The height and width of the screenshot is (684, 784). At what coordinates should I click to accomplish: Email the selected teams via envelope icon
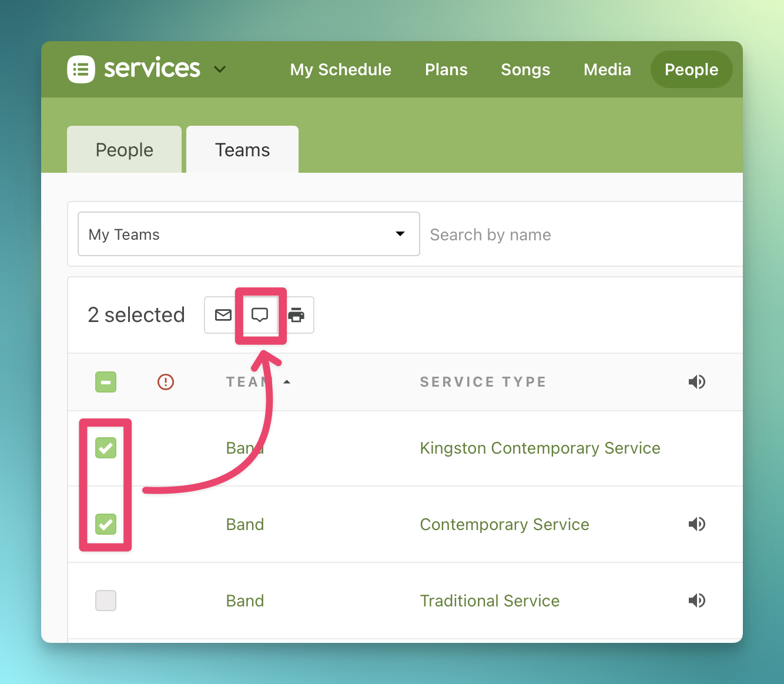[223, 315]
